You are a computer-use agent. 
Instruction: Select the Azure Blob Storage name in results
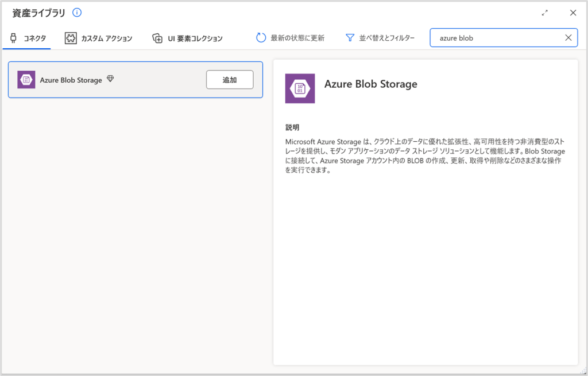[x=71, y=80]
